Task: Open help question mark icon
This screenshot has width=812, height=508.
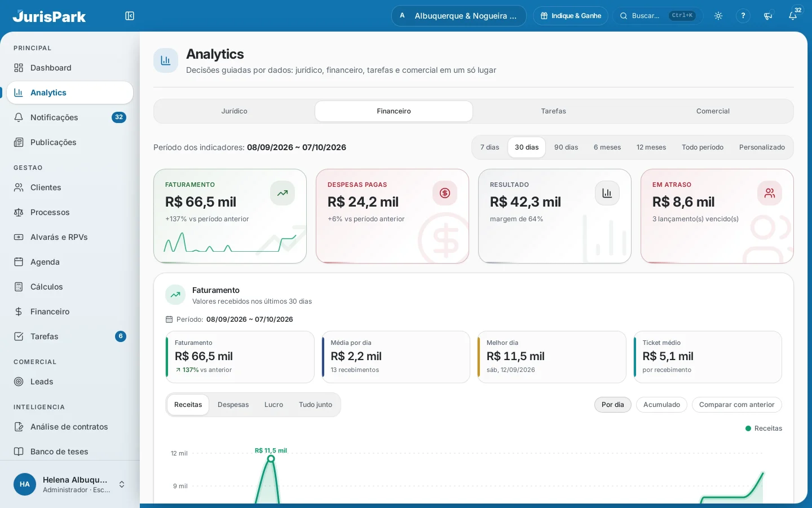Action: pyautogui.click(x=743, y=16)
